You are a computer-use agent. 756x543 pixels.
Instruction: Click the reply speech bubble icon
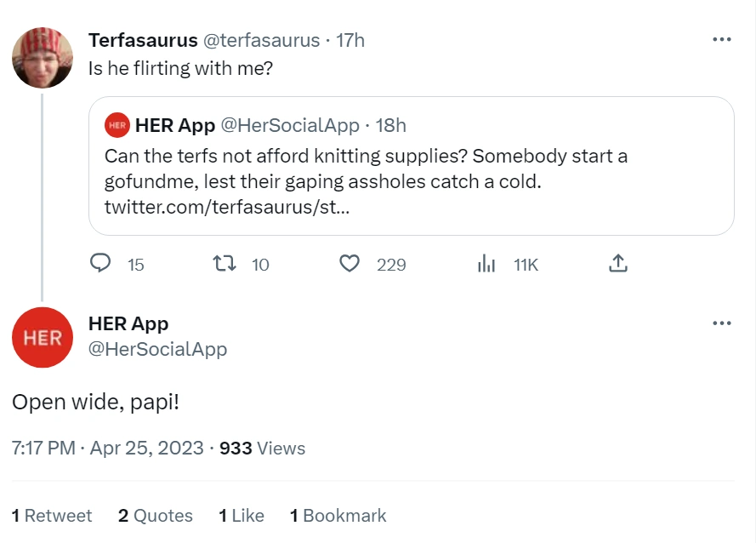pos(100,264)
